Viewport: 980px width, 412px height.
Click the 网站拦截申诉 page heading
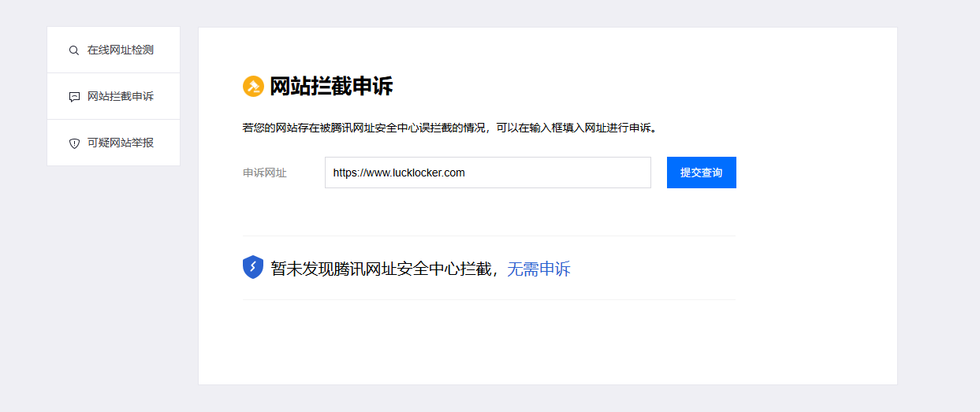(331, 87)
